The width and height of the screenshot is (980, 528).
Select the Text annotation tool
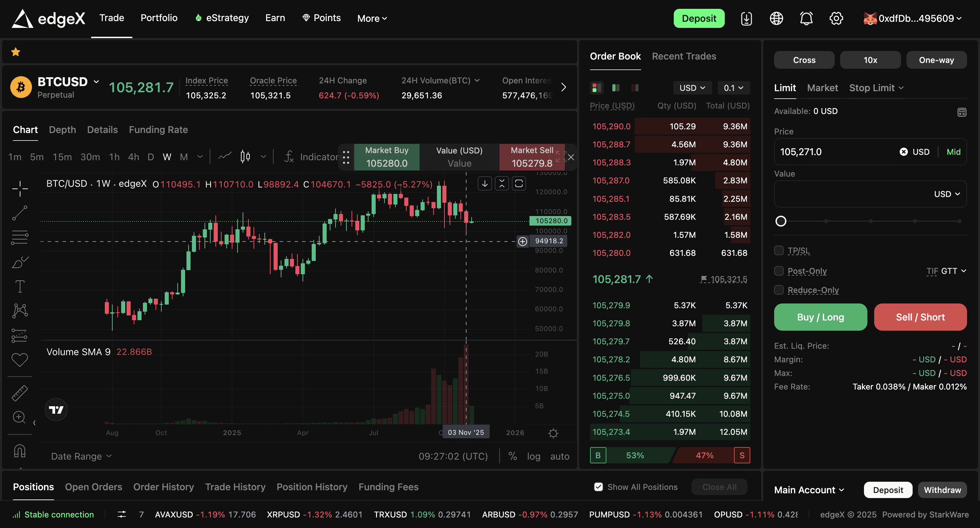[x=20, y=286]
